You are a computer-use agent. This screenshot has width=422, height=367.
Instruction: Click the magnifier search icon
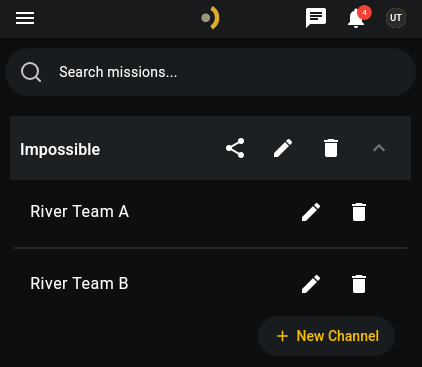point(31,72)
